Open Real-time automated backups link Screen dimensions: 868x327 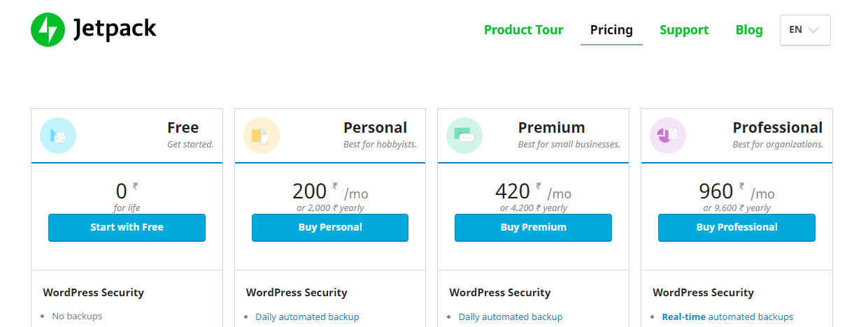pyautogui.click(x=727, y=317)
